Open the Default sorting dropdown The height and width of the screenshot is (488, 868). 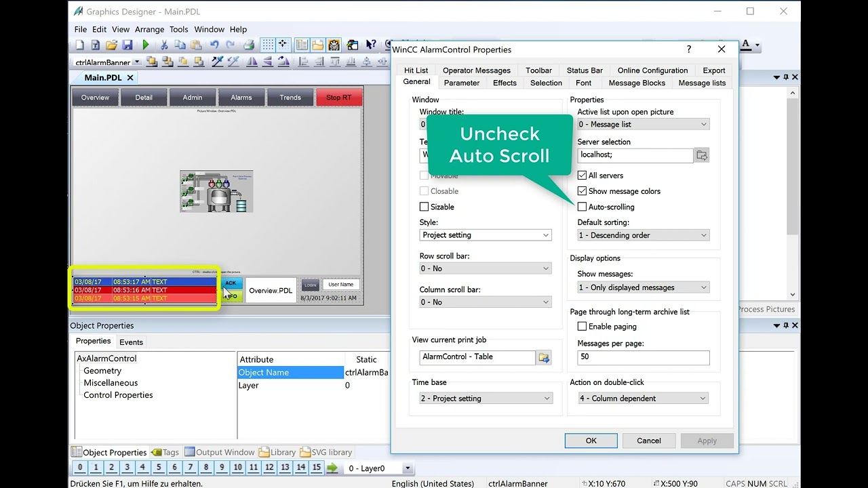point(644,235)
